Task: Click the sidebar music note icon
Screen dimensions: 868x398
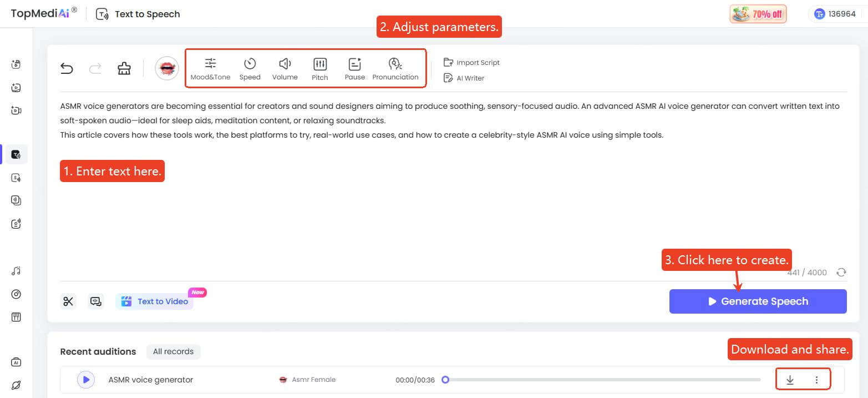Action: 16,271
